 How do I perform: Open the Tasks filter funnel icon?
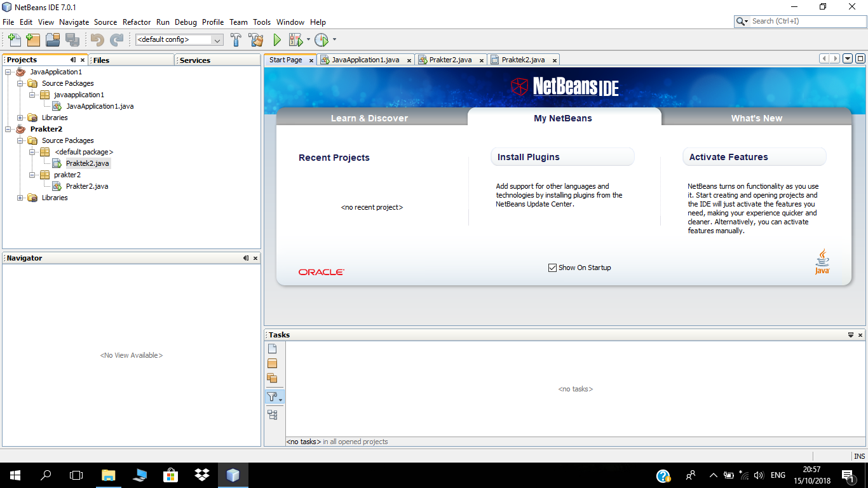274,397
